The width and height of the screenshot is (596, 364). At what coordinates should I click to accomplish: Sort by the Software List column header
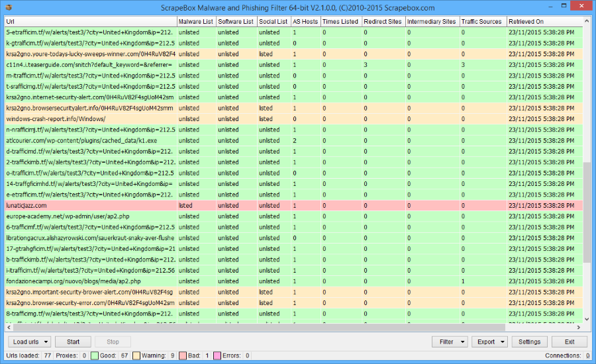tap(236, 22)
